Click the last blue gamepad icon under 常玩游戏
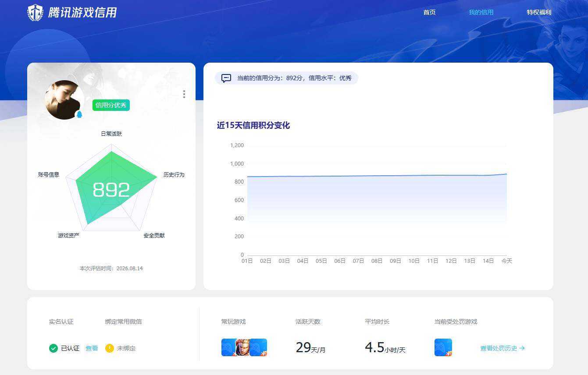The width and height of the screenshot is (588, 375). pos(259,347)
